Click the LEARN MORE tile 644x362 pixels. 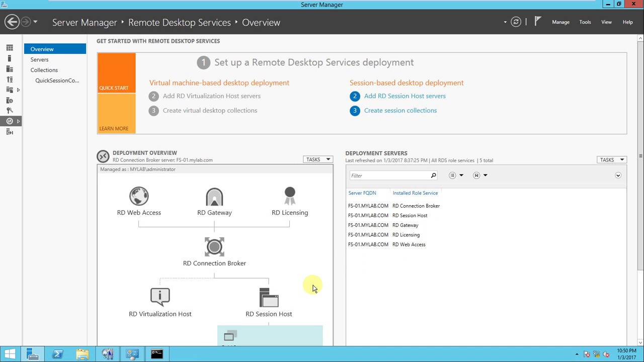[x=116, y=114]
